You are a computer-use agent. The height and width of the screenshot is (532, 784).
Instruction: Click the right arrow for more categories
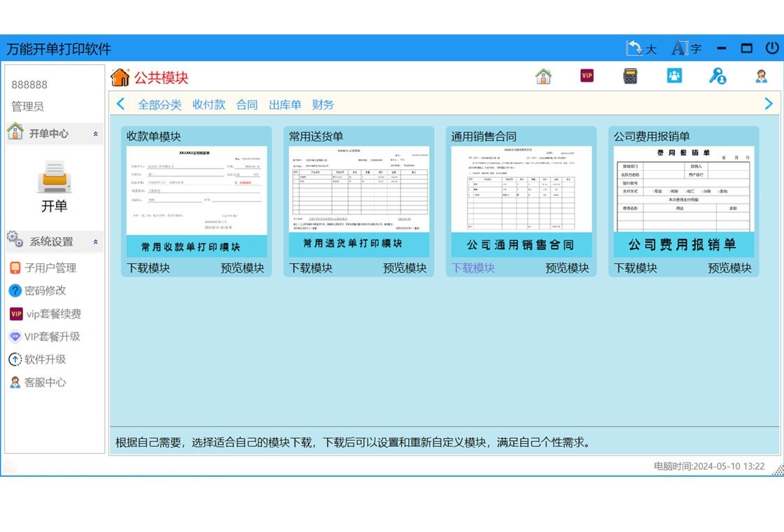[768, 103]
